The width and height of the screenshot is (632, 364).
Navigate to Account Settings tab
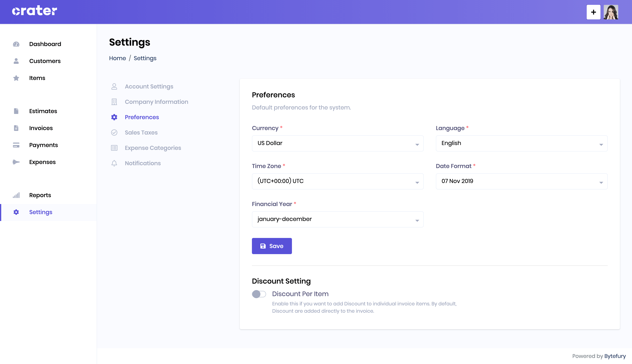pos(149,86)
